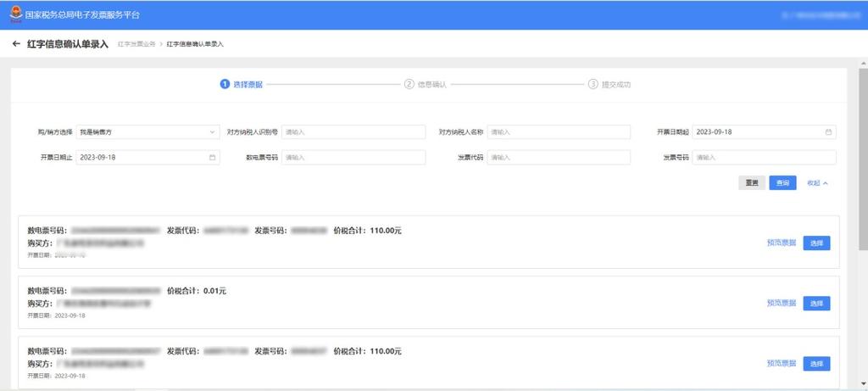Click step 1 选择票据 circle icon
The image size is (868, 391).
(225, 84)
